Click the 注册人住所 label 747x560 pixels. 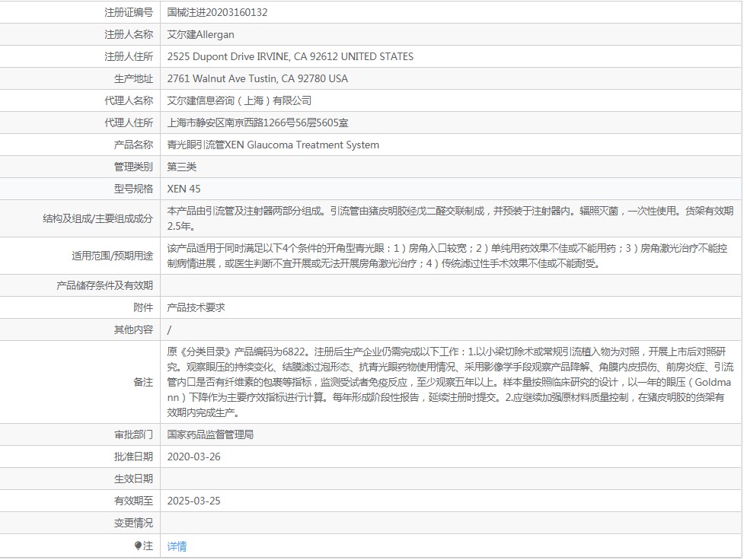pyautogui.click(x=129, y=56)
